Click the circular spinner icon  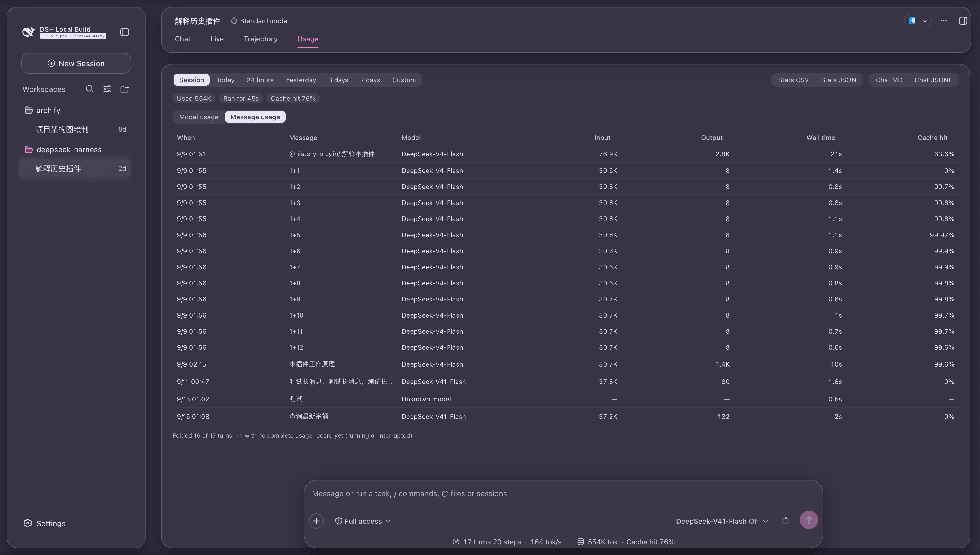click(785, 521)
